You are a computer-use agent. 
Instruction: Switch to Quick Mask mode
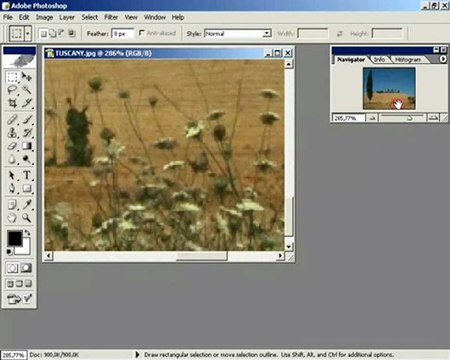pyautogui.click(x=27, y=268)
